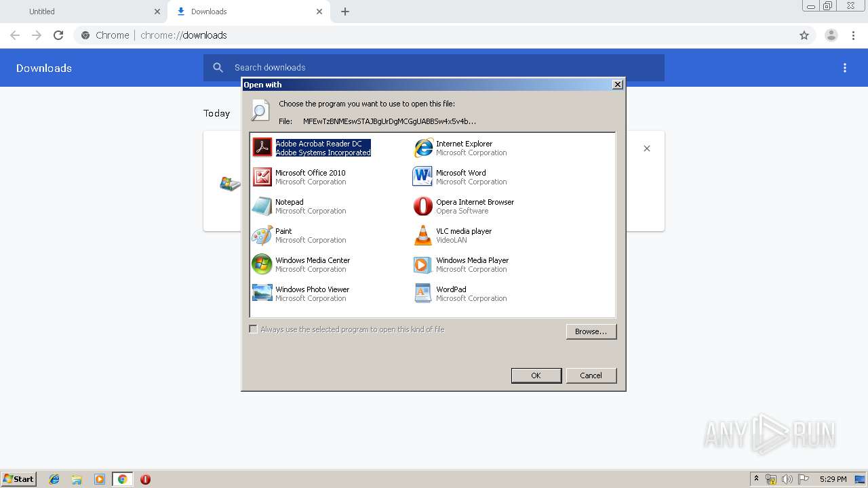The width and height of the screenshot is (868, 488).
Task: Go back with Chrome back arrow
Action: pyautogui.click(x=15, y=35)
